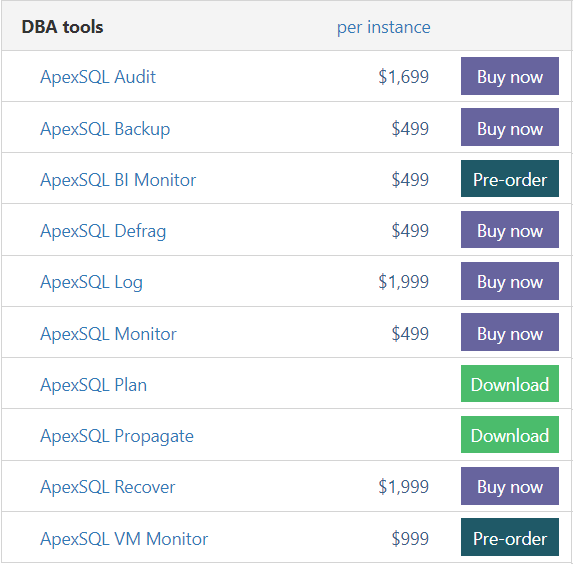The image size is (573, 564).
Task: Open the ApexSQL Defrag product link
Action: point(103,231)
